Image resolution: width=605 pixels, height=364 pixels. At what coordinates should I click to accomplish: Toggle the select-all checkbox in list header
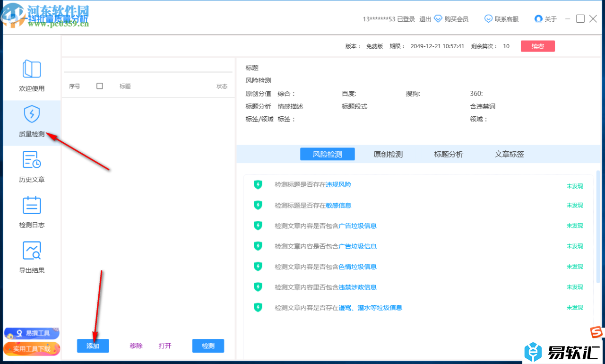click(x=100, y=86)
